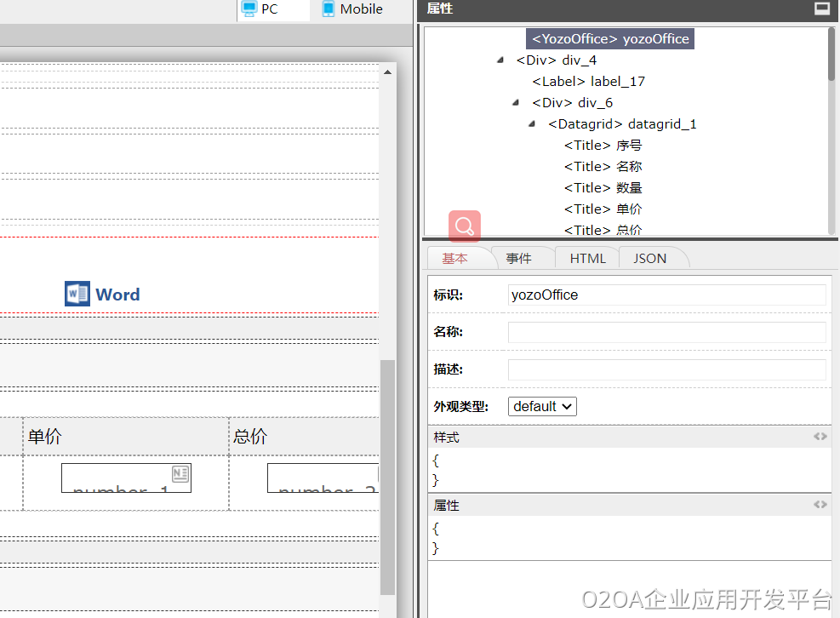The width and height of the screenshot is (840, 618).
Task: Click the empty 描述 input field
Action: (x=666, y=369)
